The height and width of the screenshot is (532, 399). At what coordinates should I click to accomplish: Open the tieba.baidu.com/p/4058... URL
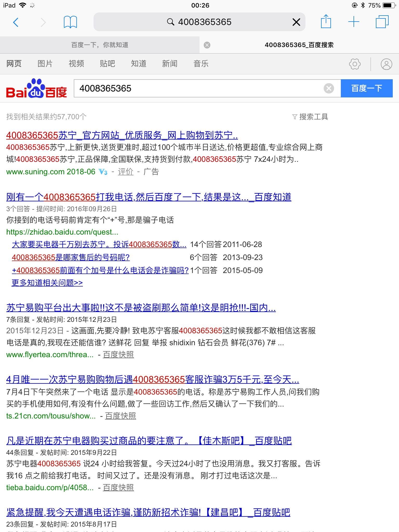[x=50, y=488]
